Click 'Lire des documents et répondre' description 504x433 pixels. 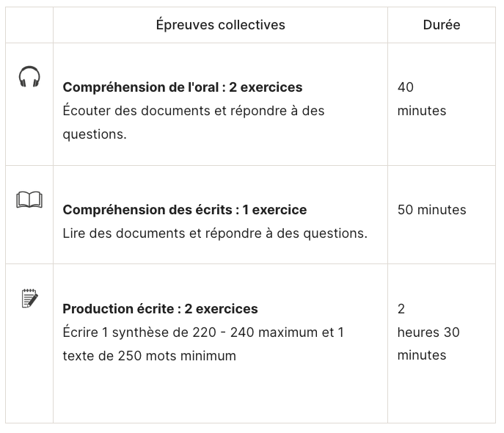[215, 233]
